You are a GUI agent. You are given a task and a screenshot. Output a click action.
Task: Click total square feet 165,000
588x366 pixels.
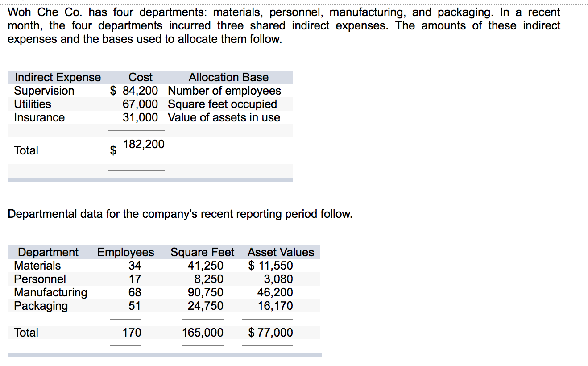pos(203,333)
